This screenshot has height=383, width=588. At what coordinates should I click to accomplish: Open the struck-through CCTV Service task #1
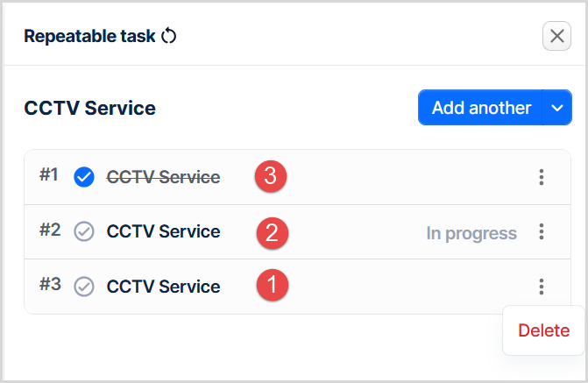(x=163, y=177)
